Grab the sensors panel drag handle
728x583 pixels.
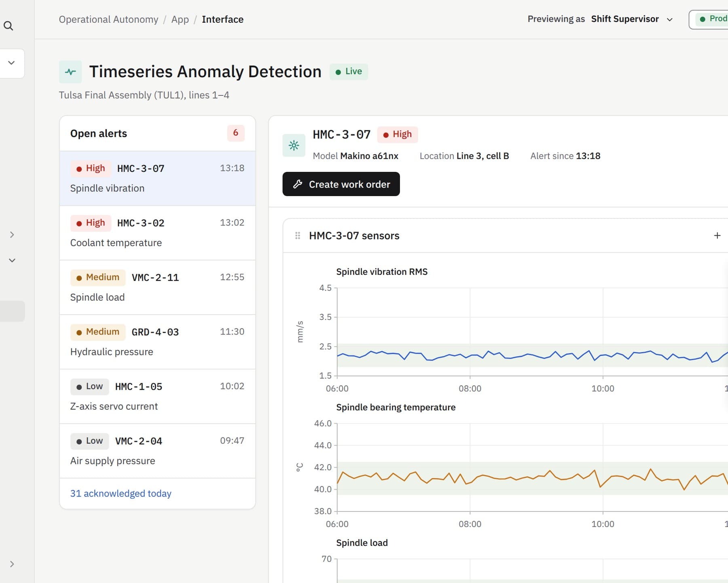click(298, 236)
